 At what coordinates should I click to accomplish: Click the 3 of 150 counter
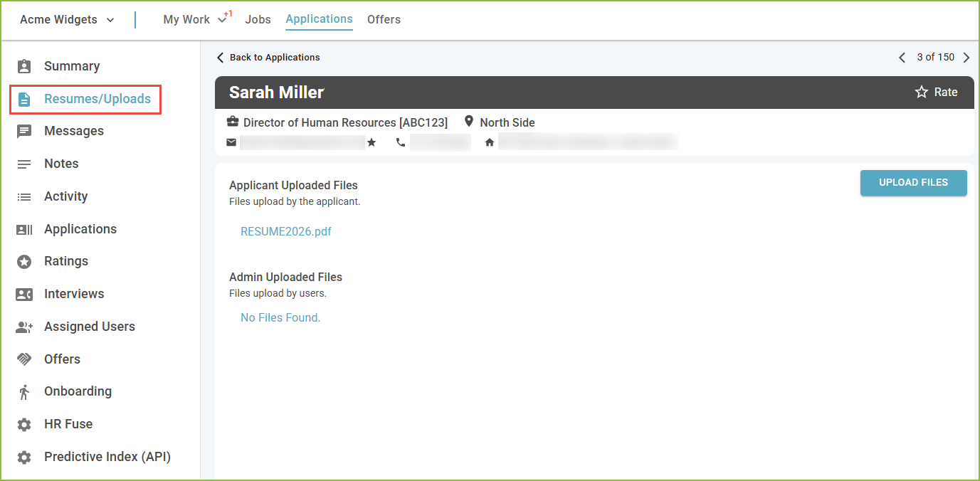[935, 57]
